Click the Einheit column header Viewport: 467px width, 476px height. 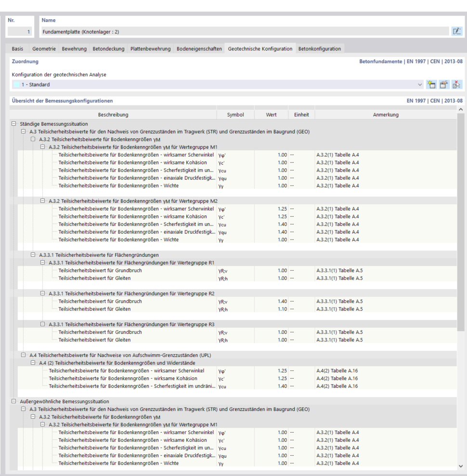click(x=301, y=115)
